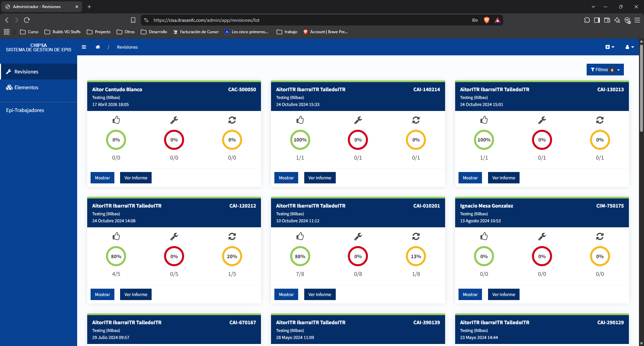Open Ver Informe for CAI-120212

tap(136, 294)
